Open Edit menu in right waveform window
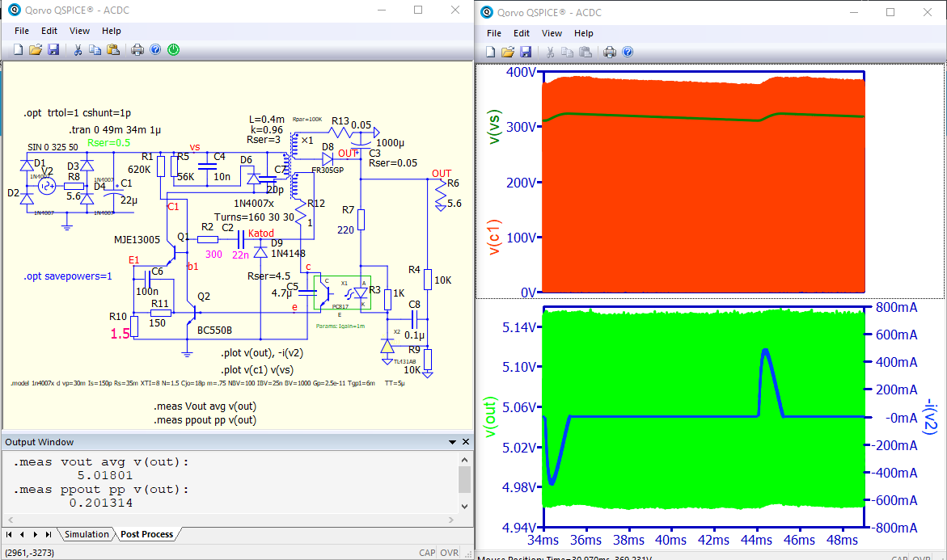Screen dimensions: 947x560 coord(521,33)
